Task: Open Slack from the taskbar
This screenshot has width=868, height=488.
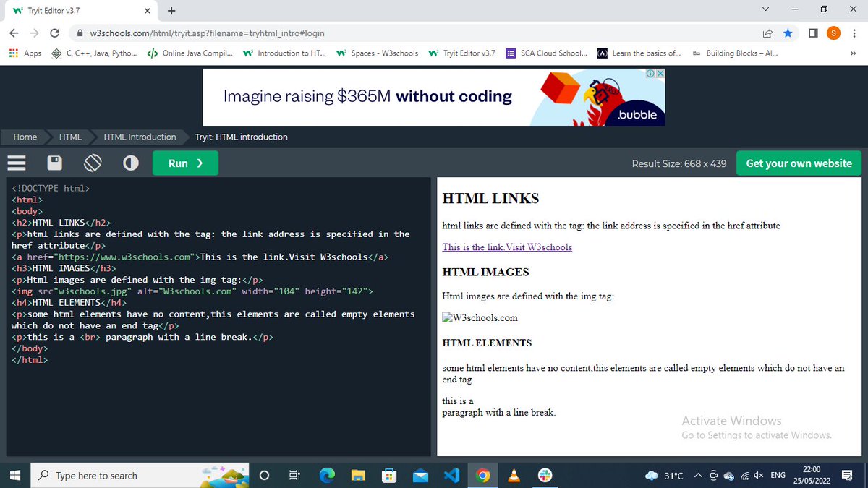Action: coord(546,475)
